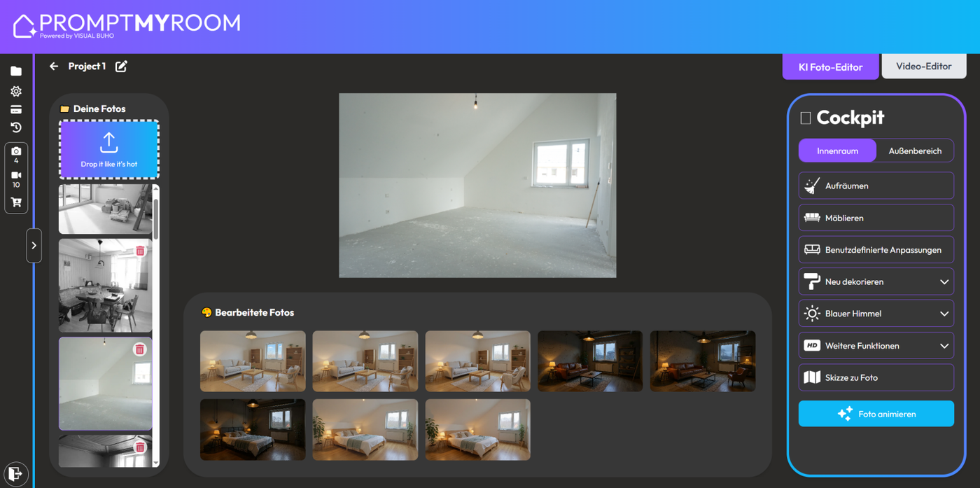This screenshot has height=488, width=980.
Task: Select the Innenraum toggle option
Action: pyautogui.click(x=837, y=151)
